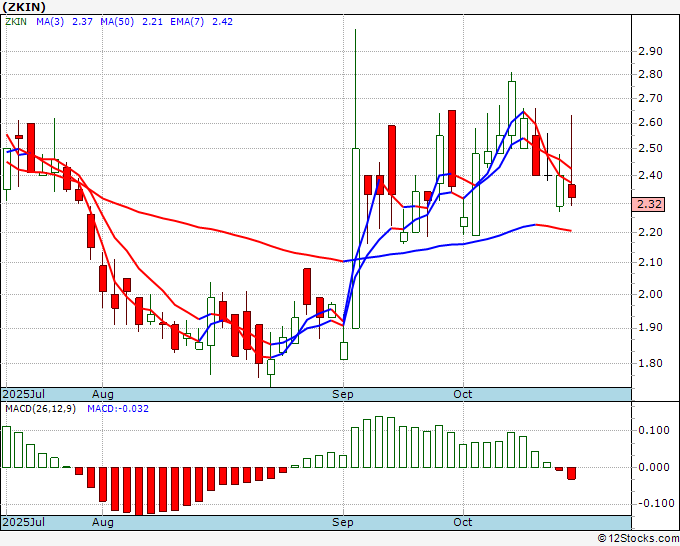Click the 1.80 price axis label
680x546 pixels.
pyautogui.click(x=651, y=363)
